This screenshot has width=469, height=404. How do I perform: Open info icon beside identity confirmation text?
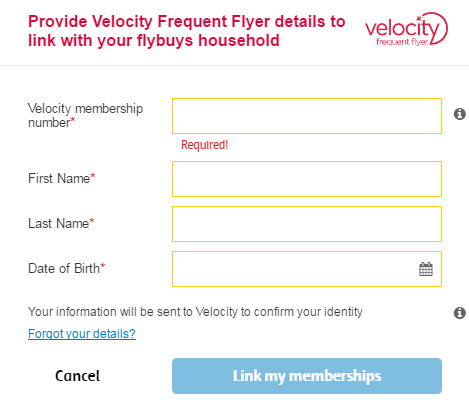[x=460, y=313]
